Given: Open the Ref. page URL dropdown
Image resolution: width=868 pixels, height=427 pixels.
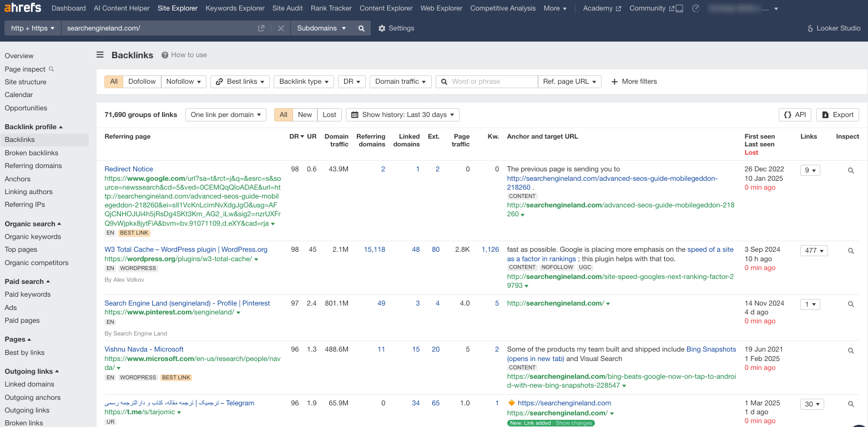Looking at the screenshot, I should (570, 82).
